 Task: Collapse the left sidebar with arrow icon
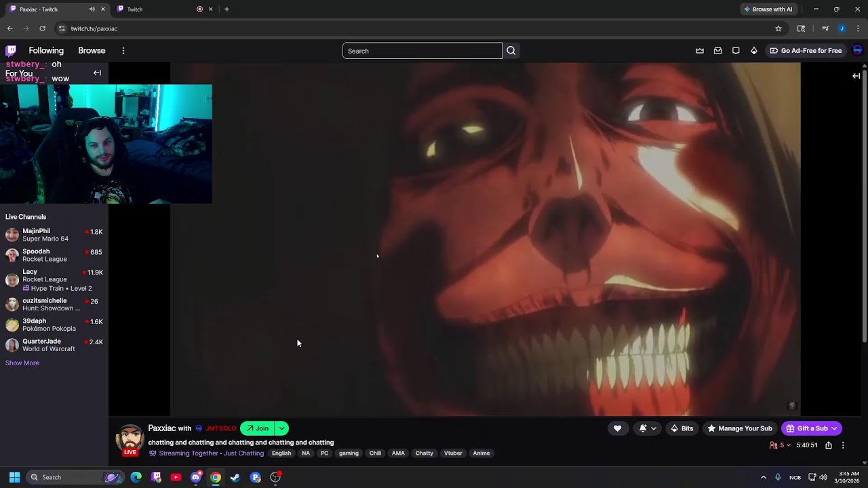tap(97, 73)
